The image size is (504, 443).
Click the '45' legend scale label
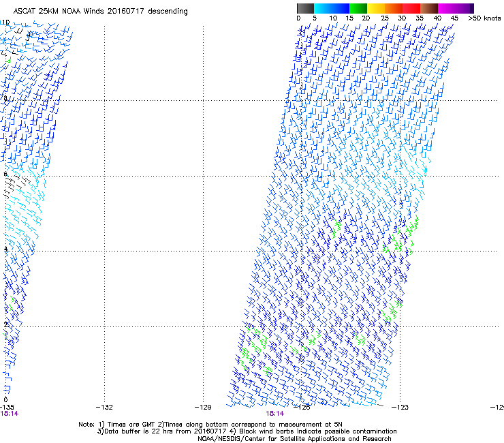(454, 18)
